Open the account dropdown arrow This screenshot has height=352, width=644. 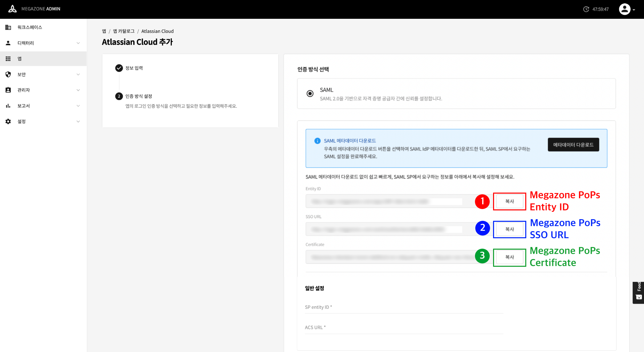634,10
